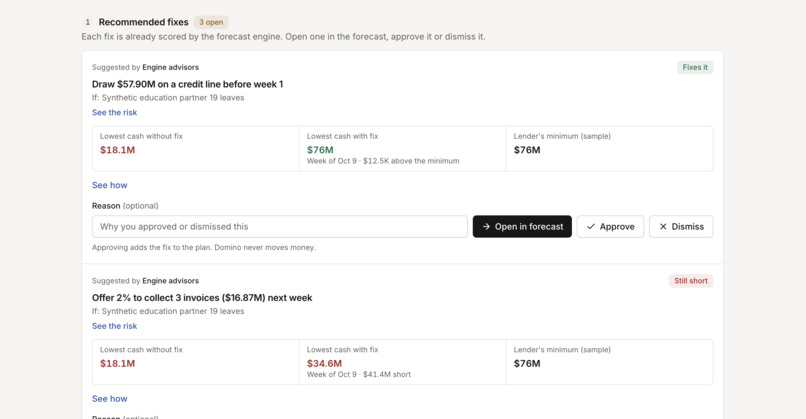The width and height of the screenshot is (806, 419).
Task: Select heading 'Offer 2% to collect 3 invoices'
Action: [x=202, y=298]
